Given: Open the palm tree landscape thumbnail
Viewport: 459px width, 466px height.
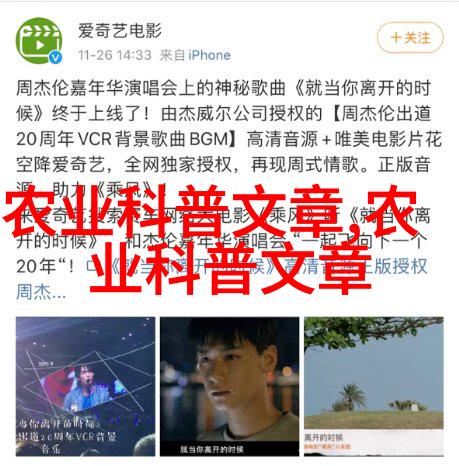Looking at the screenshot, I should pyautogui.click(x=374, y=386).
